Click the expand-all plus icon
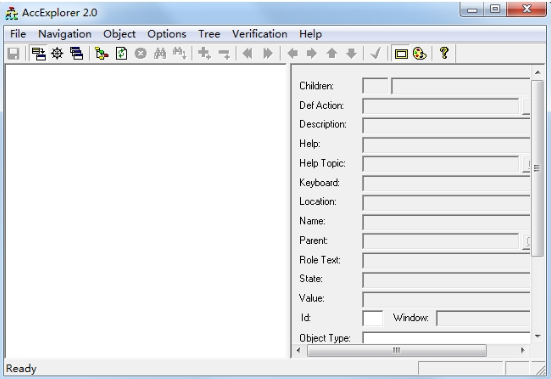Screen dimensions: 551x379 point(205,54)
